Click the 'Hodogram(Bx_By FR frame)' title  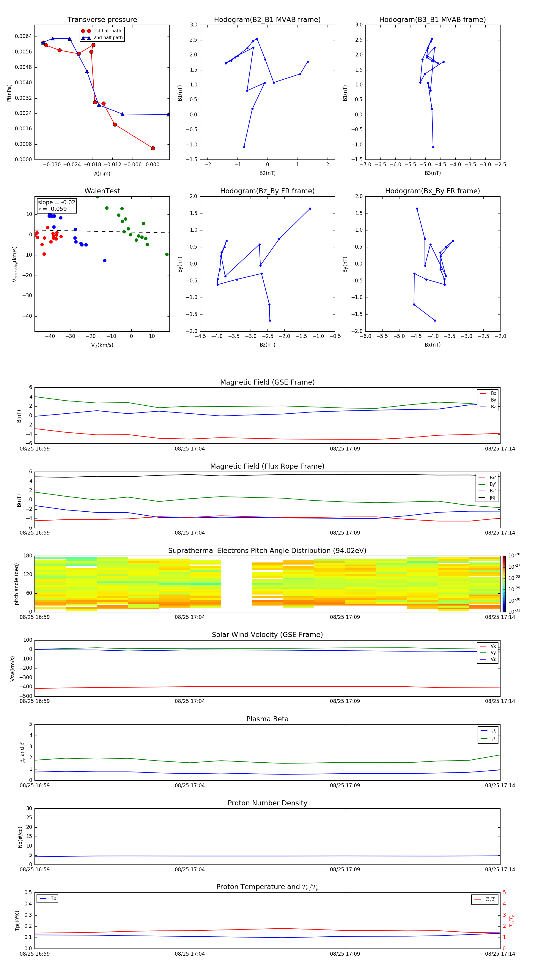coord(432,191)
